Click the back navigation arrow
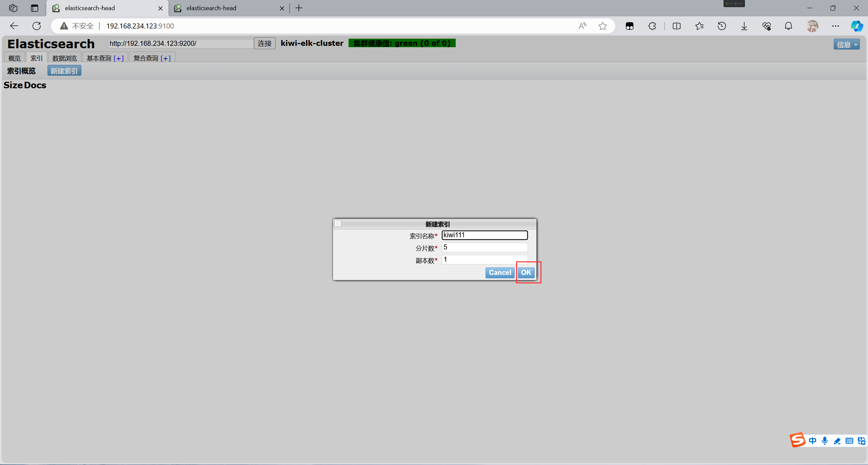Screen dimensions: 868x465 point(14,26)
